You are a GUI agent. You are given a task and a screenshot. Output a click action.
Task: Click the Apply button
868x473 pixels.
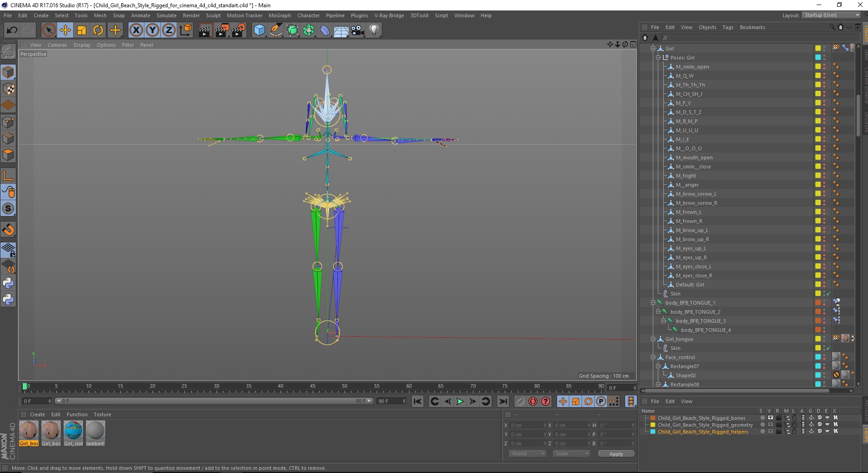[616, 453]
